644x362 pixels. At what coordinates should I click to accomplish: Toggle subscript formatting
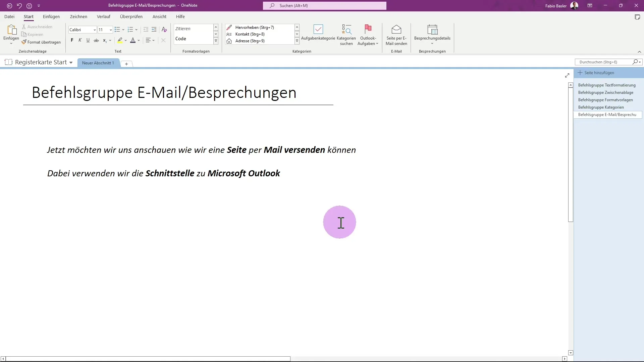click(x=105, y=40)
